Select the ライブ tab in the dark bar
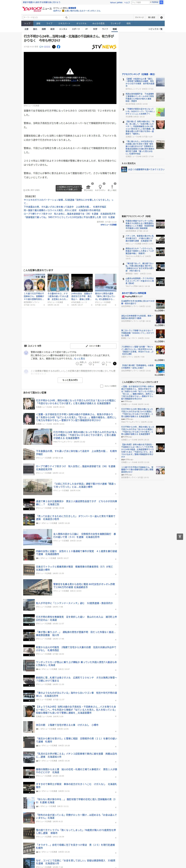The height and width of the screenshot is (868, 186). point(49,23)
